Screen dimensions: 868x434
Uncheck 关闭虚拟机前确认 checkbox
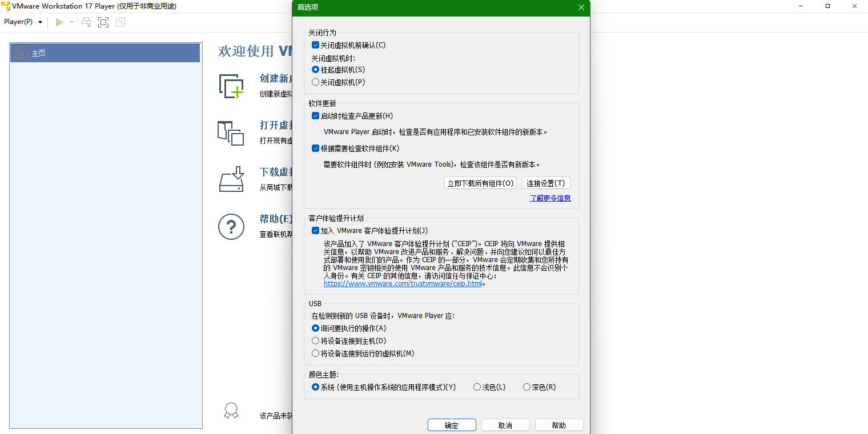click(x=315, y=45)
